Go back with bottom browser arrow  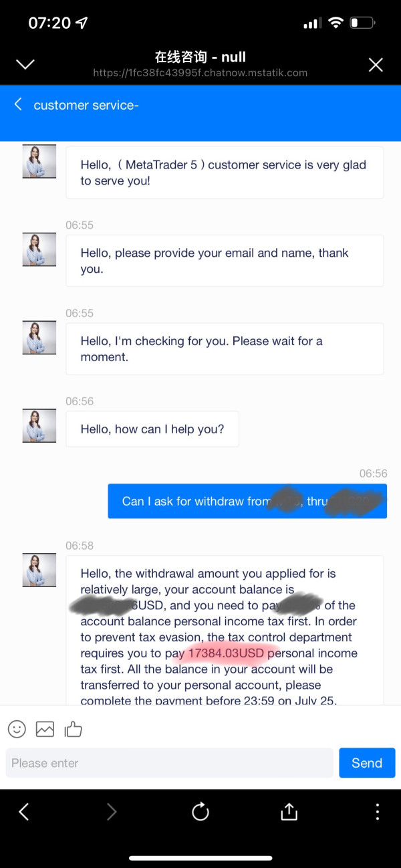coord(24,812)
